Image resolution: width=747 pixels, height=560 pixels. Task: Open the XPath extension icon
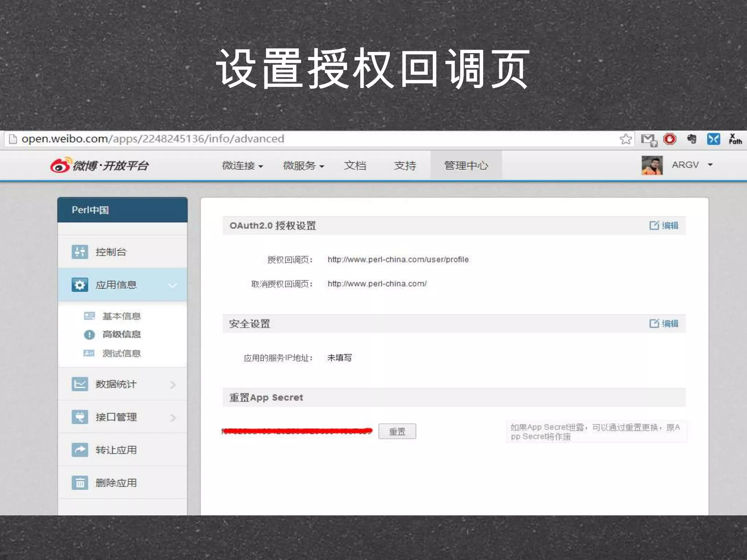click(x=735, y=139)
